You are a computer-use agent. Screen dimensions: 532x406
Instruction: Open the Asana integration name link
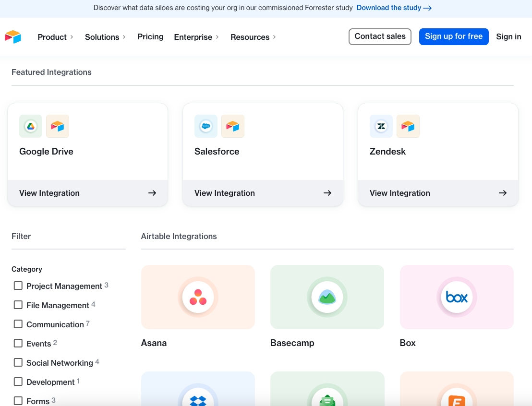coord(154,343)
